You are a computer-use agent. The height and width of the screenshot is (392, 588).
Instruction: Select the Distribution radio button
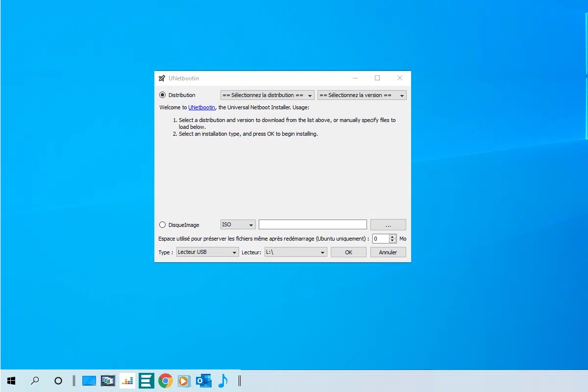click(x=163, y=95)
